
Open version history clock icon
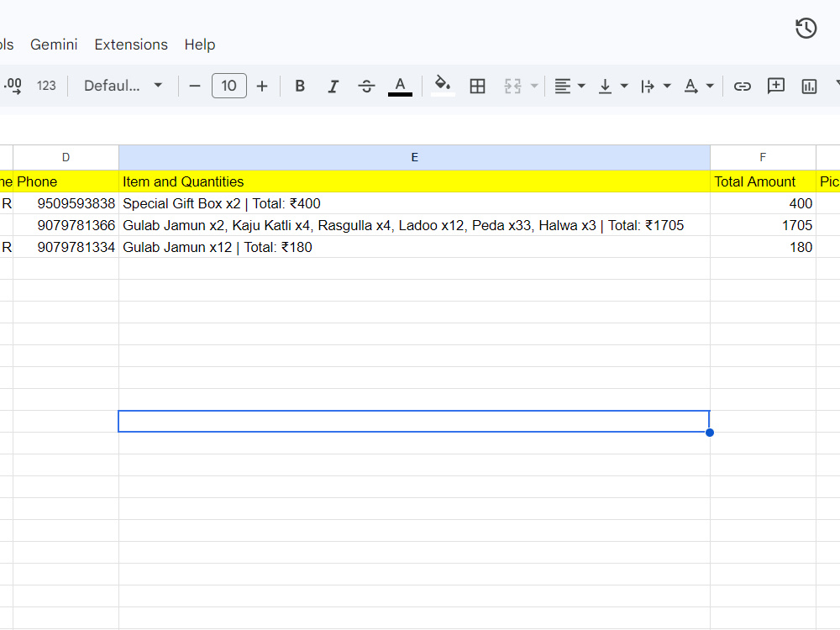(x=806, y=29)
